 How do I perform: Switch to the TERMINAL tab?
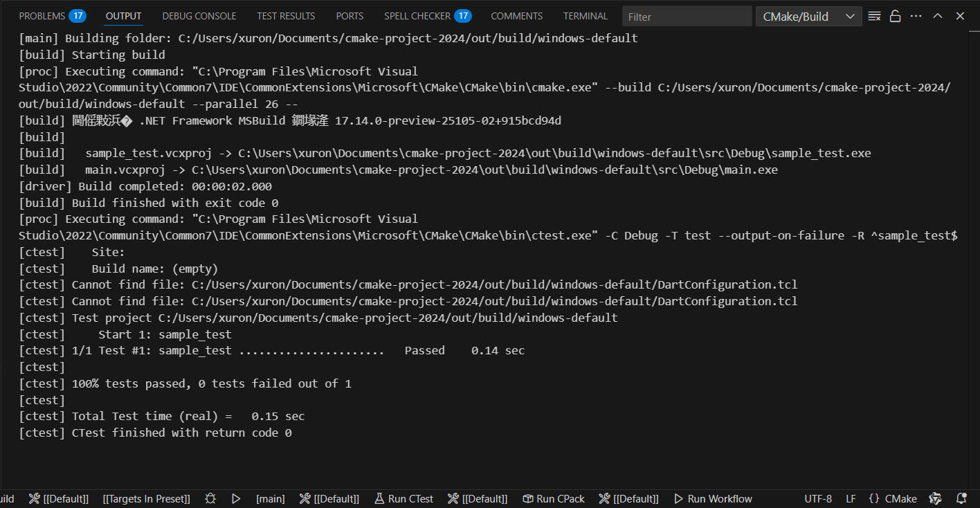pos(586,16)
